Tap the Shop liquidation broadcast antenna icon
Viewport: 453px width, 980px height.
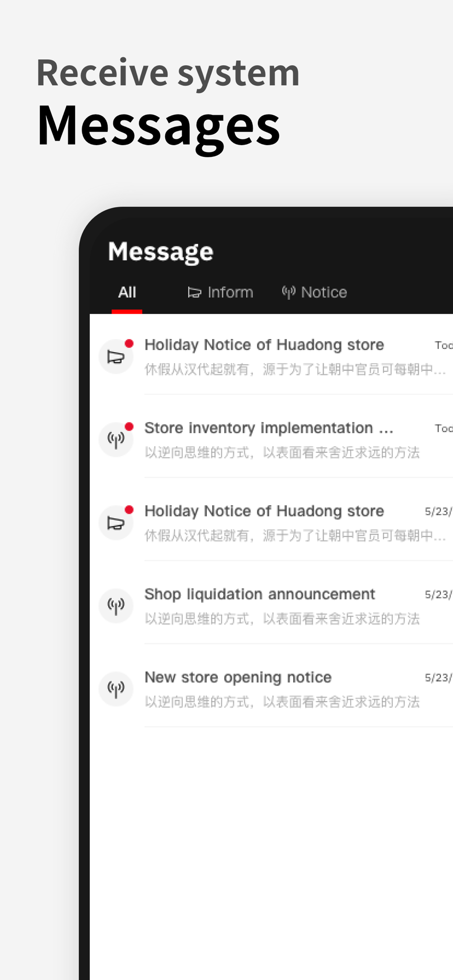116,606
